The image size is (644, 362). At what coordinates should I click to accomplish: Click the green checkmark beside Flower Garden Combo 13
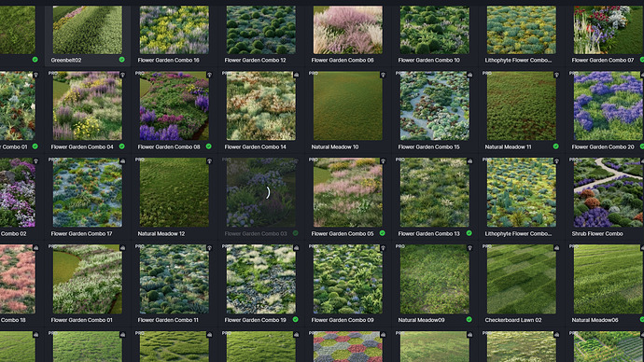point(469,233)
